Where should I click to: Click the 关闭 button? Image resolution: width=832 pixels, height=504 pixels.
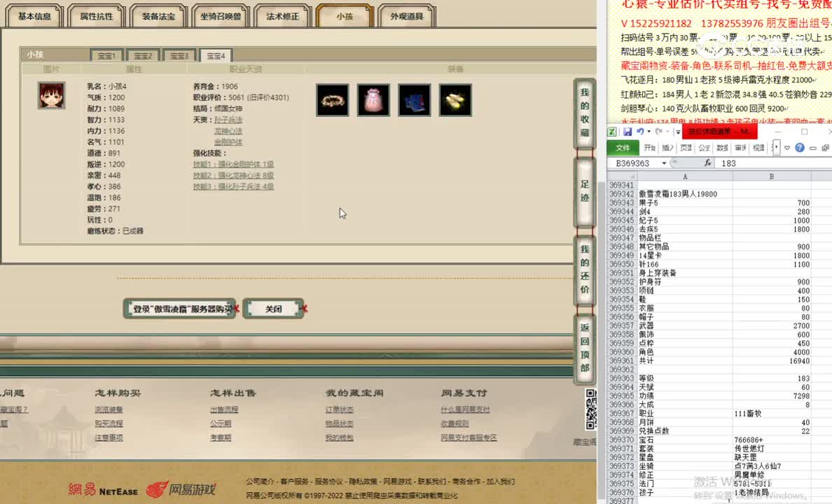click(x=274, y=308)
